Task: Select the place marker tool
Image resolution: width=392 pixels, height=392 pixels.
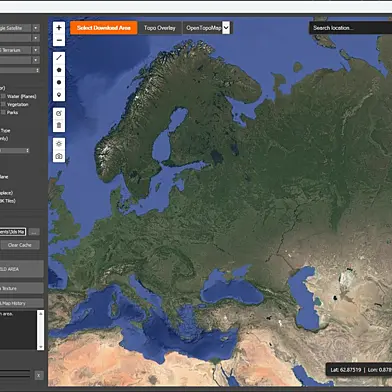Action: click(59, 95)
